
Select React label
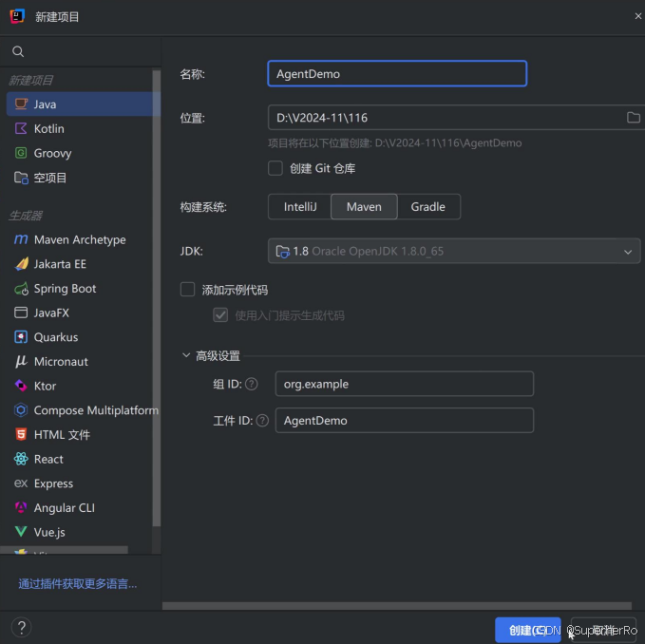pyautogui.click(x=48, y=459)
